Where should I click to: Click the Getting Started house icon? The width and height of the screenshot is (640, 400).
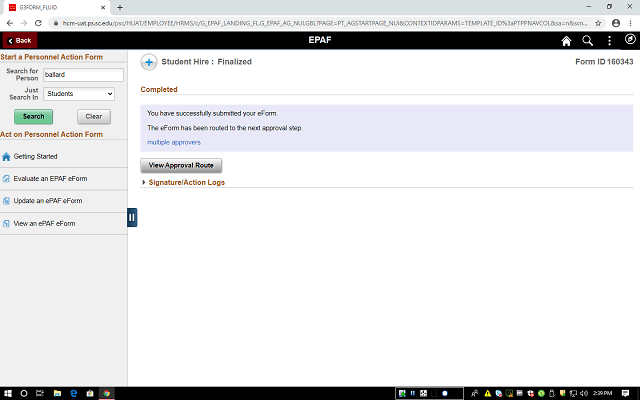click(6, 157)
